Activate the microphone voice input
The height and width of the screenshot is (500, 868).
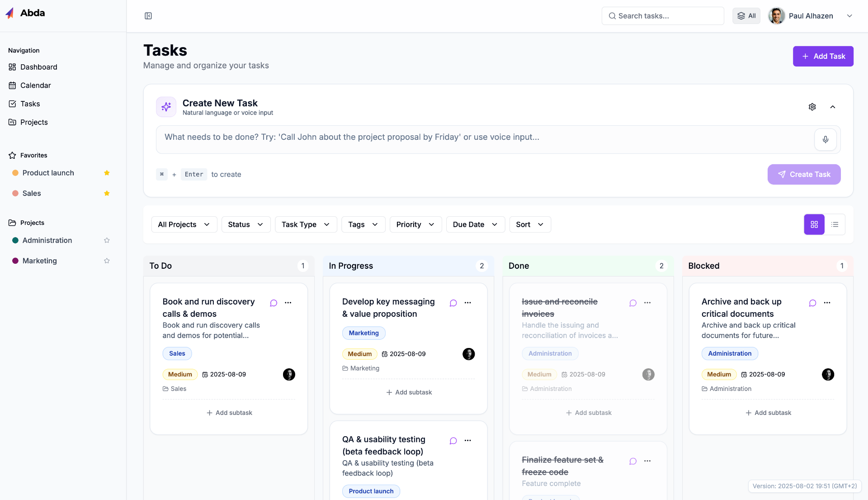[825, 139]
